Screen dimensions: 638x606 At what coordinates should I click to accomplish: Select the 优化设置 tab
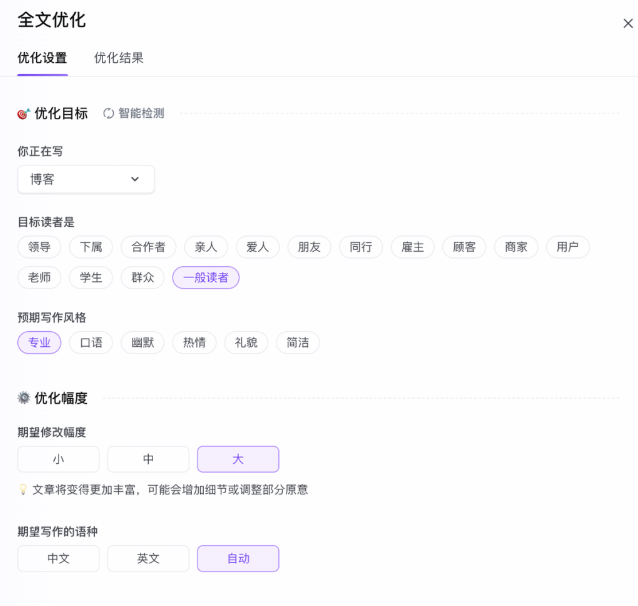(x=42, y=58)
